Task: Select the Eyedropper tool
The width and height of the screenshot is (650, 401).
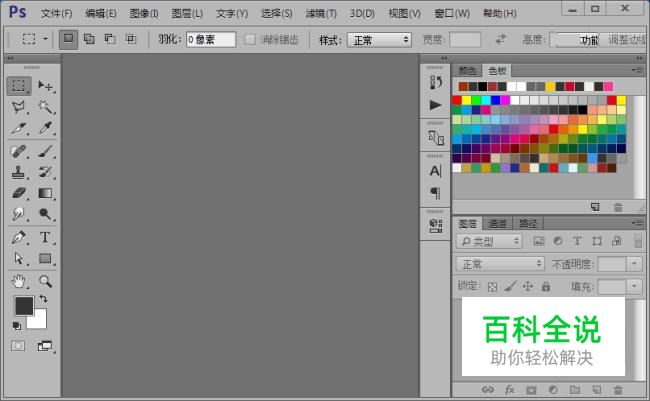Action: click(45, 128)
